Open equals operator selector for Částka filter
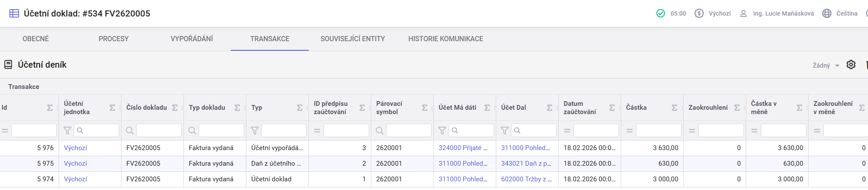 pyautogui.click(x=629, y=131)
